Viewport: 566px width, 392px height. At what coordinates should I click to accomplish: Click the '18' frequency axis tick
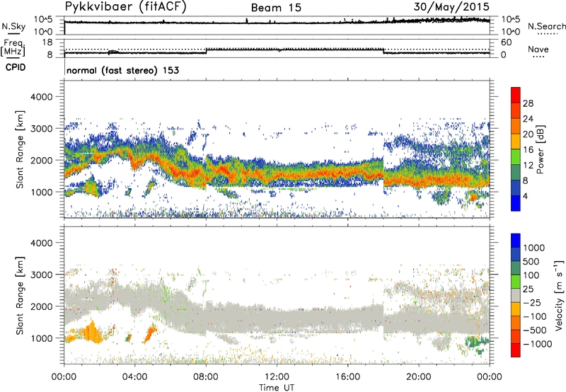coord(47,42)
